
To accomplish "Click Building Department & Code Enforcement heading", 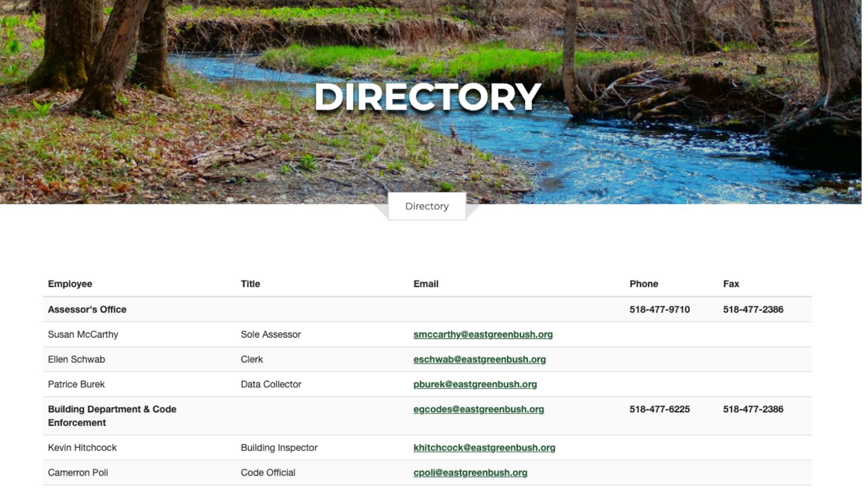I will (x=112, y=416).
